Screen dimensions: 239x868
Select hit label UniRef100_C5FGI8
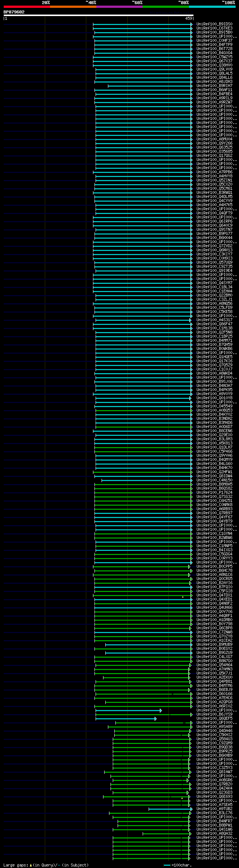coord(214,591)
